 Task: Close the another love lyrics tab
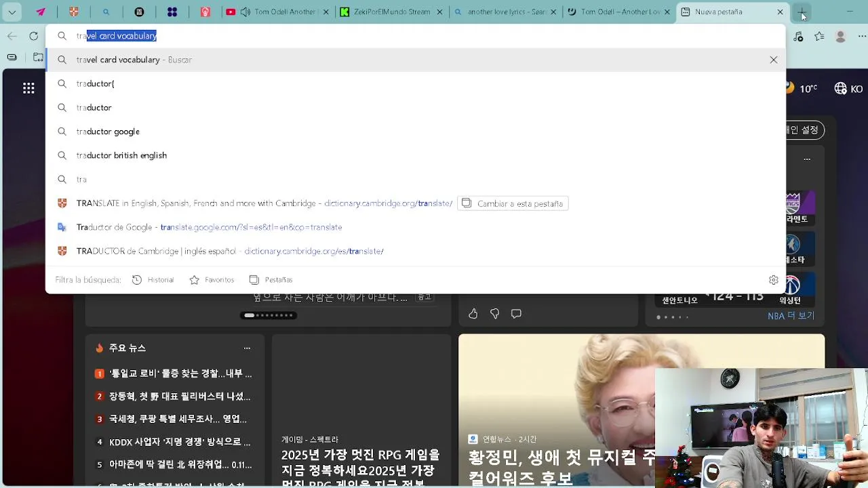553,12
